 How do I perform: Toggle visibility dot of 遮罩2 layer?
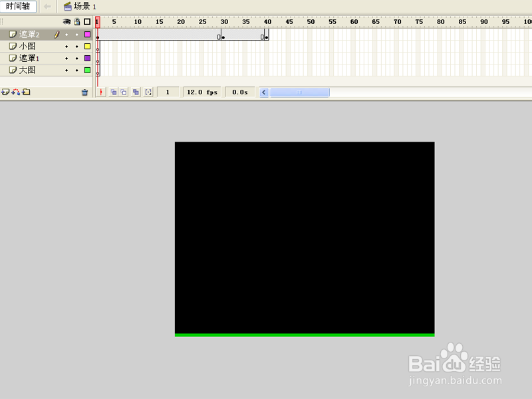click(66, 35)
